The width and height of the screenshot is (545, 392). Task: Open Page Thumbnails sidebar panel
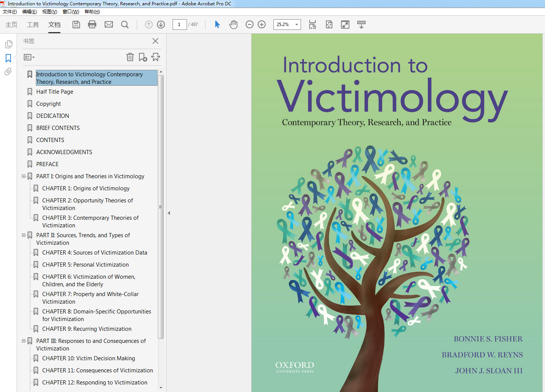[9, 44]
